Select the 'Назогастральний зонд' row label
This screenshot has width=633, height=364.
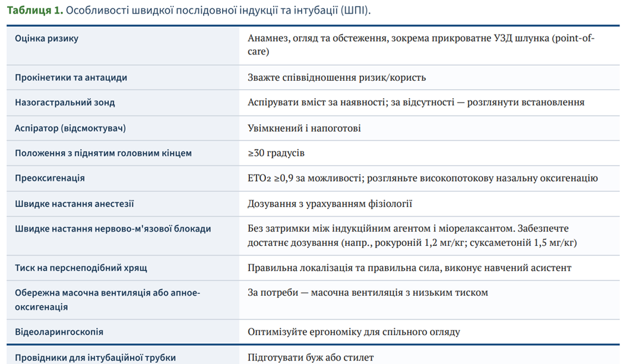65,103
